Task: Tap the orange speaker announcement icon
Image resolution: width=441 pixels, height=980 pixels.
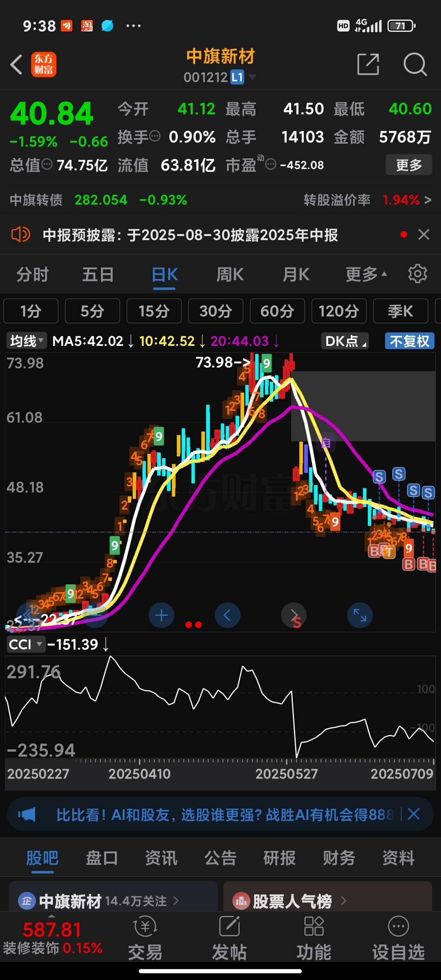Action: pyautogui.click(x=20, y=235)
